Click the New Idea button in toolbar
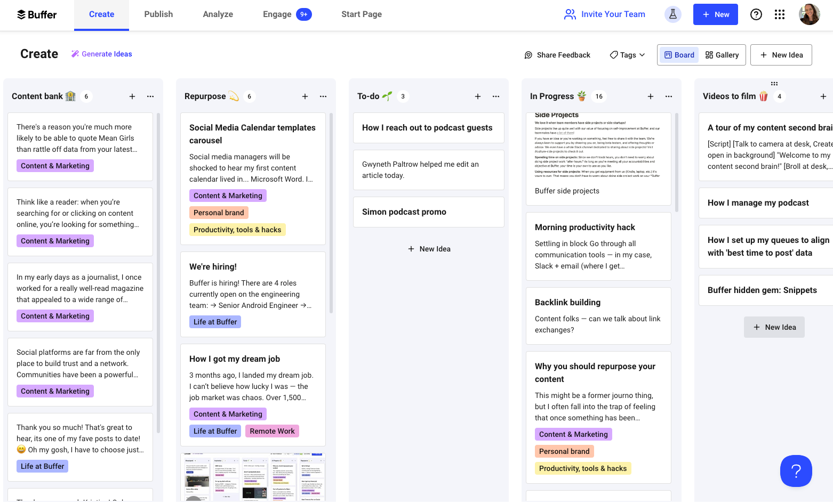Image resolution: width=833 pixels, height=504 pixels. tap(781, 55)
